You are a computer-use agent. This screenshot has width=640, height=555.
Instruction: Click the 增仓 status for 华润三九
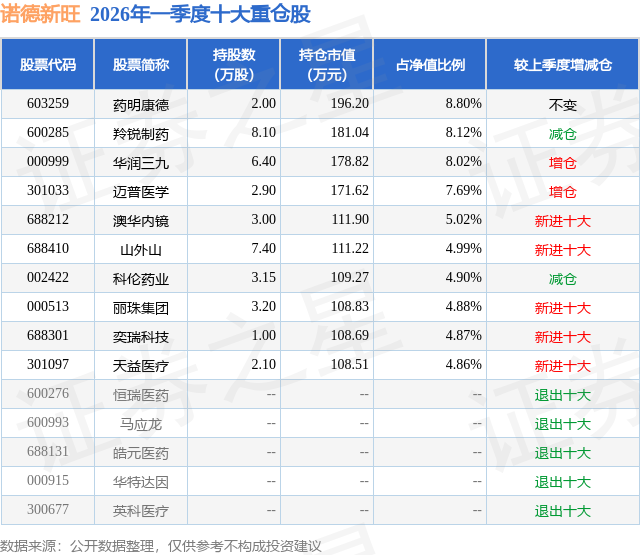click(563, 163)
